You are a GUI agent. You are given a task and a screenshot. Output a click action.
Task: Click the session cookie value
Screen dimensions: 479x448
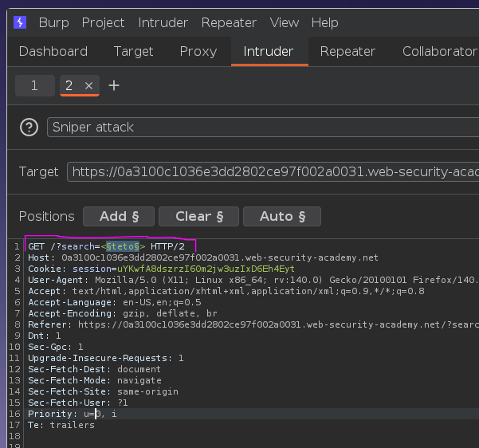[206, 269]
